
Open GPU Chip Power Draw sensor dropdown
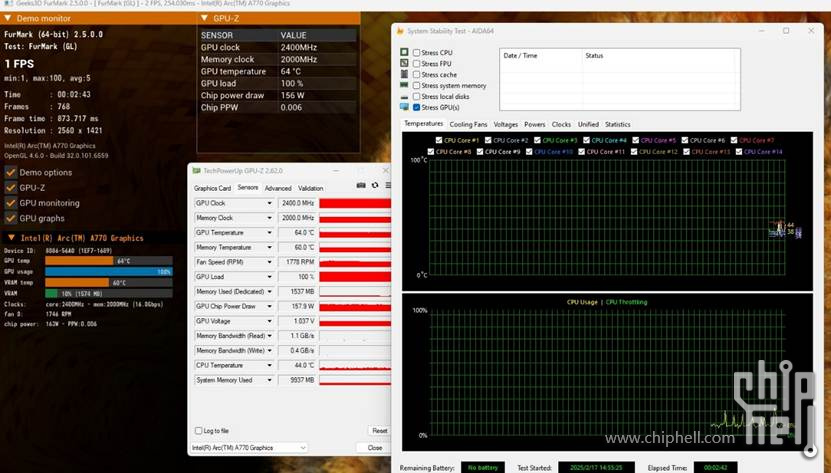(269, 306)
